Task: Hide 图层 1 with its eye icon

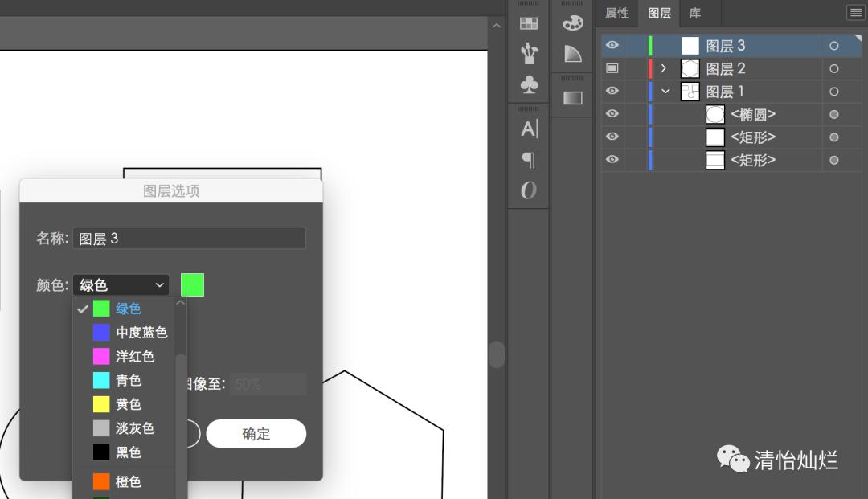Action: [612, 91]
